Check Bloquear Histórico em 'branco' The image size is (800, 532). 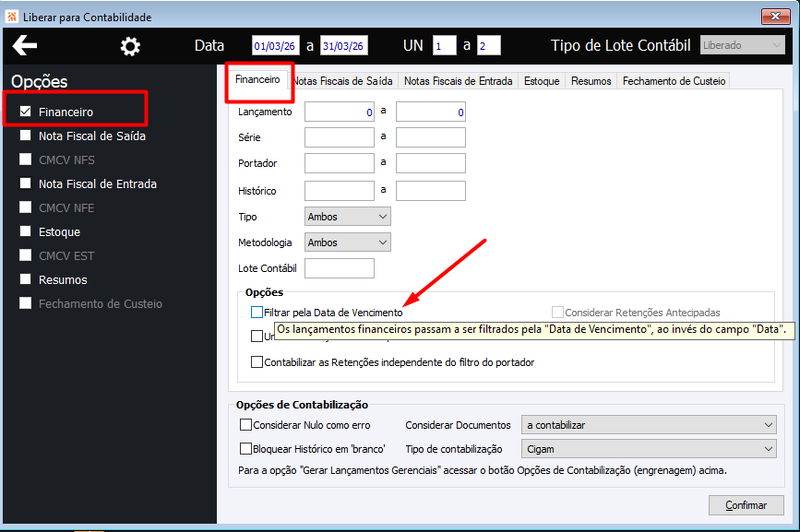[246, 448]
